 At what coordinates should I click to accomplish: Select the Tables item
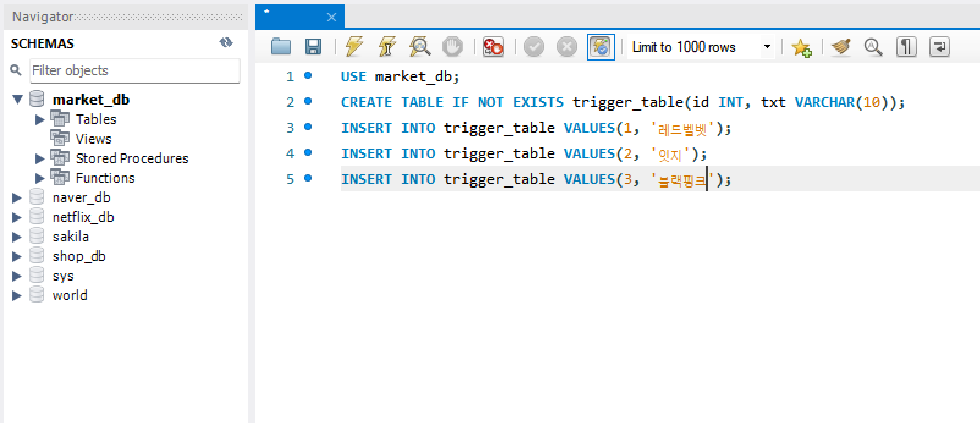point(96,119)
